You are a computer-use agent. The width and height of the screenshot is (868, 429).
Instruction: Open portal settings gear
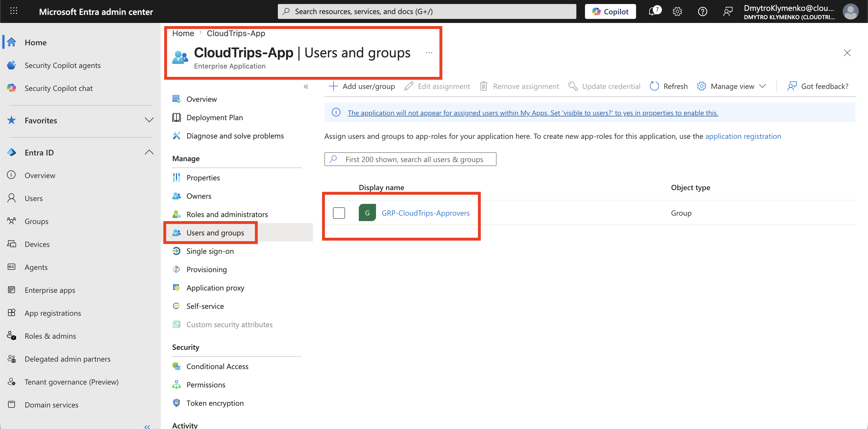(677, 11)
